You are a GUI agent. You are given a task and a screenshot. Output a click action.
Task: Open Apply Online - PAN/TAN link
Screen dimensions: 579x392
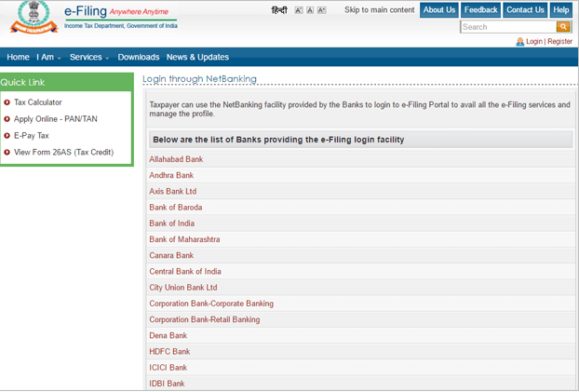[56, 119]
